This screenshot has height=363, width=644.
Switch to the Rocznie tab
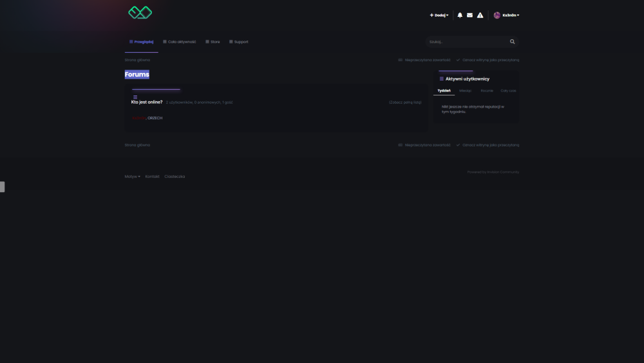point(487,90)
